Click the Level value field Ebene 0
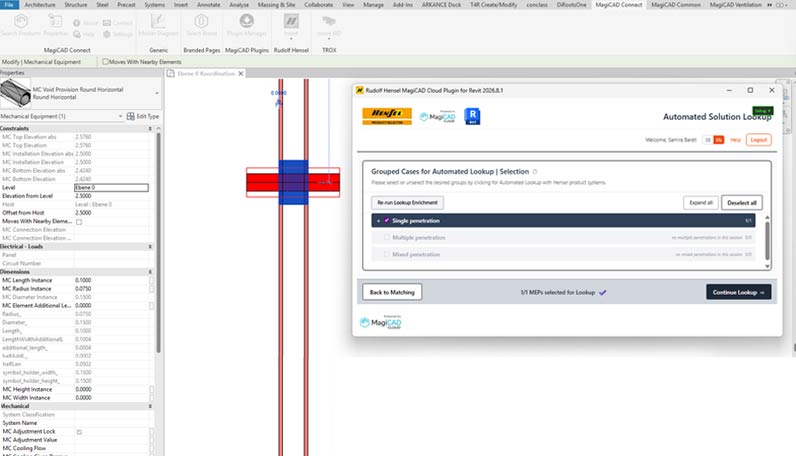The image size is (796, 456). 111,187
